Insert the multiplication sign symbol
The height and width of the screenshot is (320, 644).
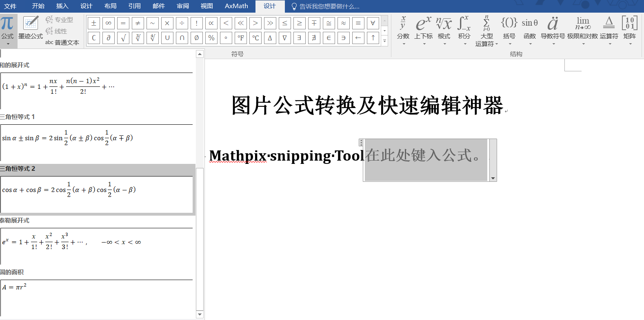click(167, 23)
